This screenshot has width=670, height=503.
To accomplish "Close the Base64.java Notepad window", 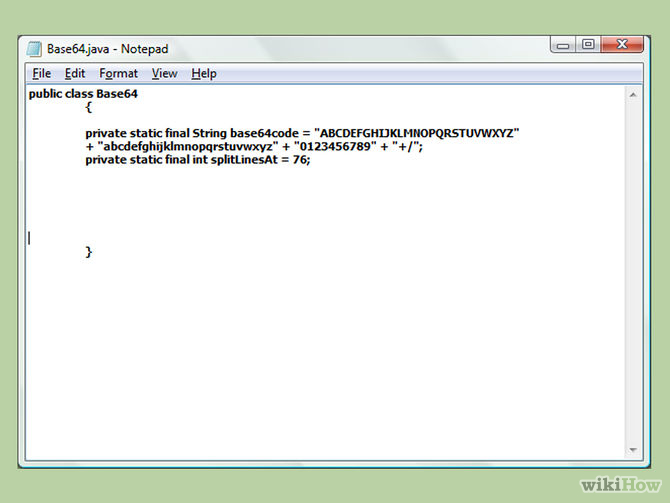I will tap(622, 44).
